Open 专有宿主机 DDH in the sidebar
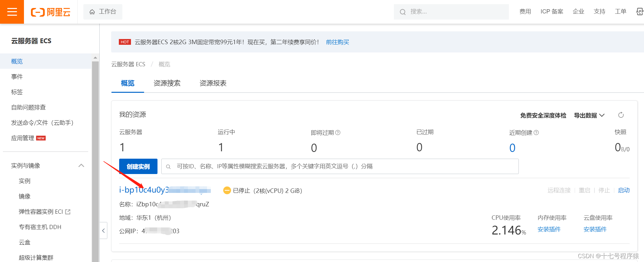This screenshot has height=262, width=644. (x=40, y=227)
